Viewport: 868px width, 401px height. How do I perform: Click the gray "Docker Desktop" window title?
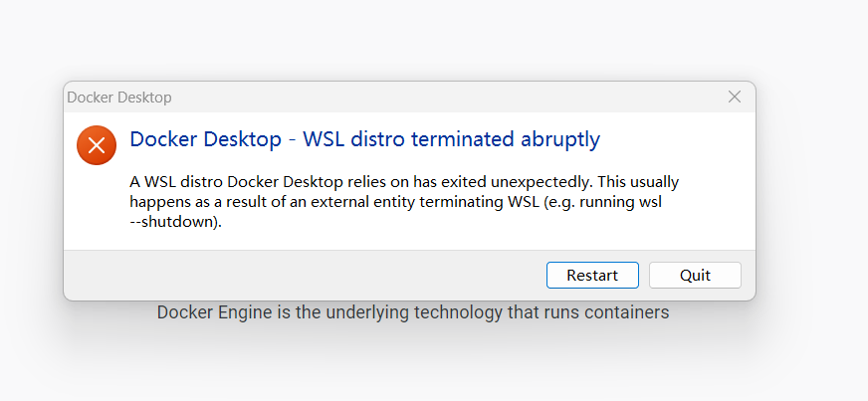tap(118, 98)
